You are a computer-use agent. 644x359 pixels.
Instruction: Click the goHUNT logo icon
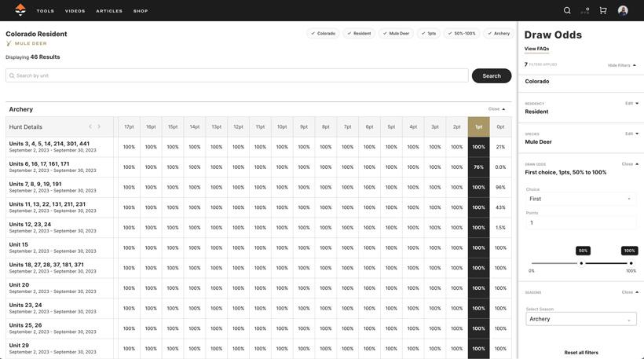click(20, 10)
